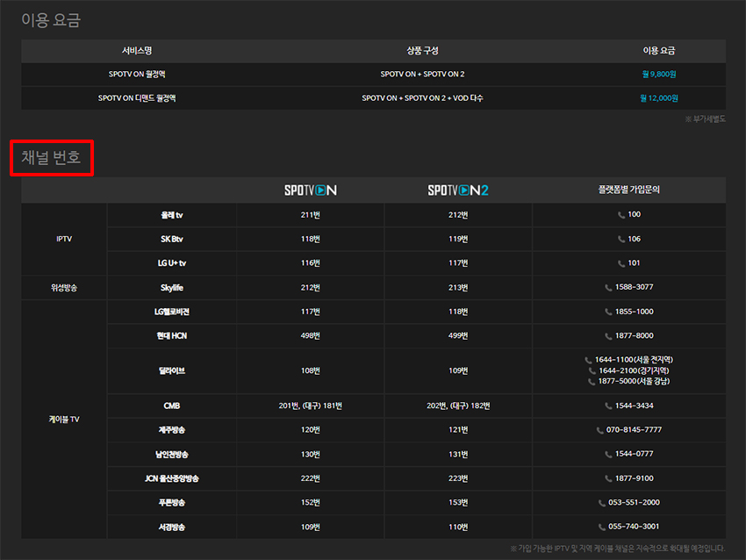Image resolution: width=746 pixels, height=560 pixels.
Task: Click the 푸른방송 platform name
Action: coord(172,503)
